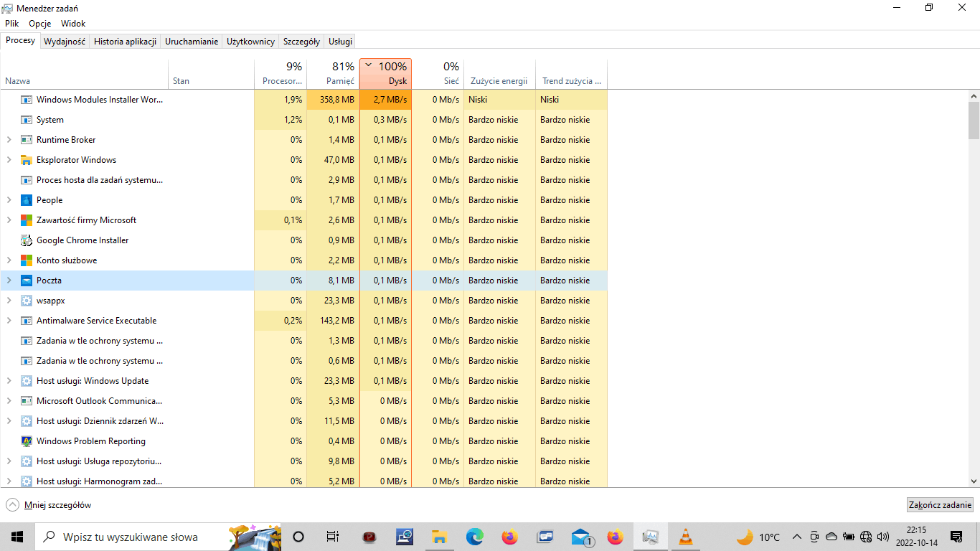The height and width of the screenshot is (551, 980).
Task: Click the scrollbar up arrow
Action: (x=974, y=95)
